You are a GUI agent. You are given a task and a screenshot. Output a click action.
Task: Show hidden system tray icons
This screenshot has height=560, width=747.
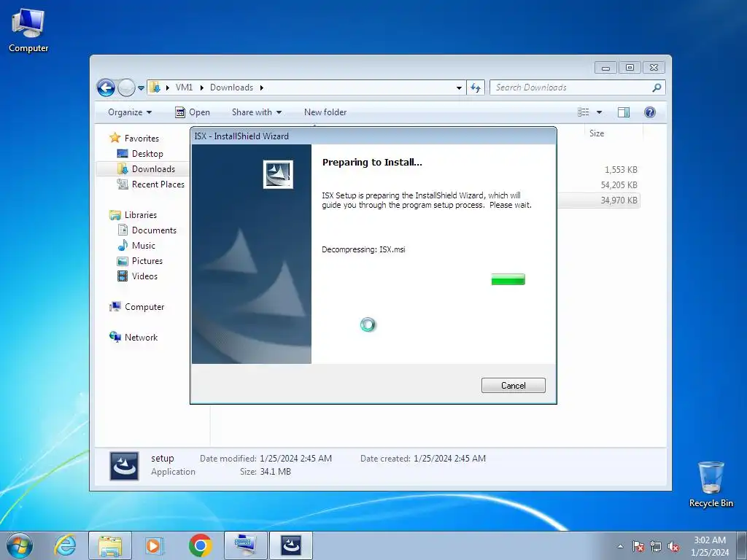[620, 546]
